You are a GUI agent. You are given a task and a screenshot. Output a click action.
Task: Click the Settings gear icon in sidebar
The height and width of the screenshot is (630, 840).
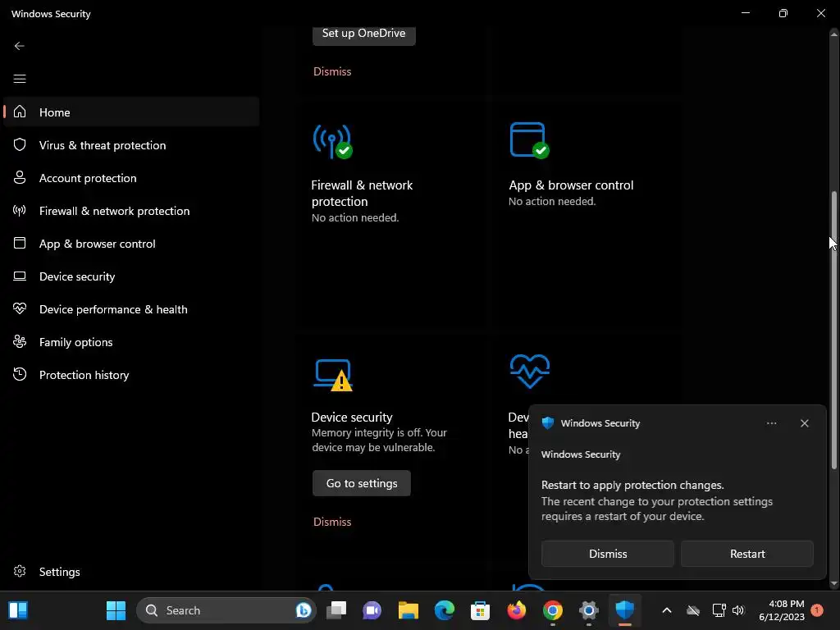(x=20, y=571)
